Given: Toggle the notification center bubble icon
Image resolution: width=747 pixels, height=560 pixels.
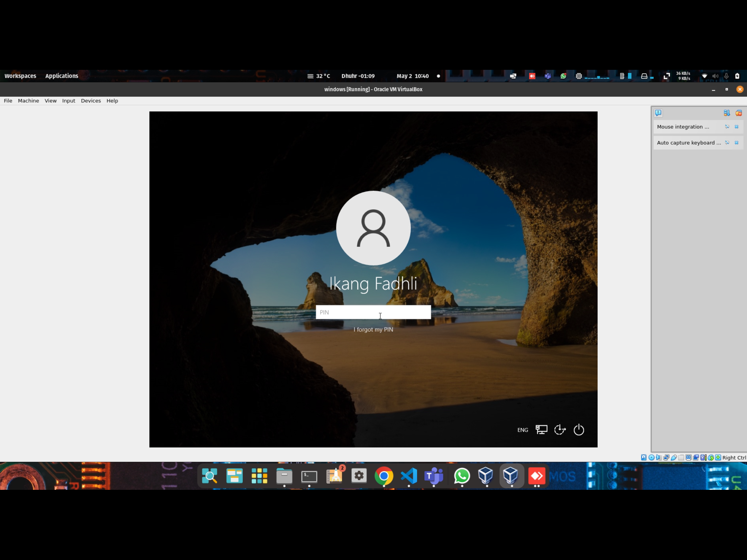Looking at the screenshot, I should 658,113.
